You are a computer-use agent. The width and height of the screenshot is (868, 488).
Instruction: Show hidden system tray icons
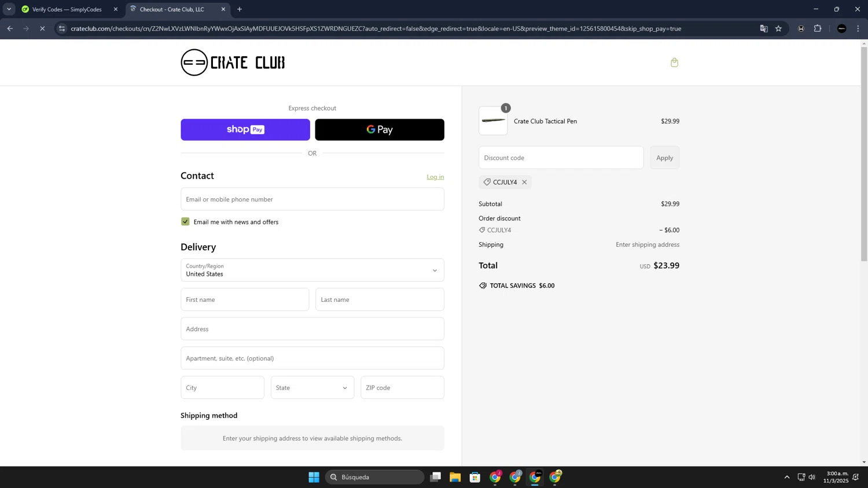click(786, 477)
